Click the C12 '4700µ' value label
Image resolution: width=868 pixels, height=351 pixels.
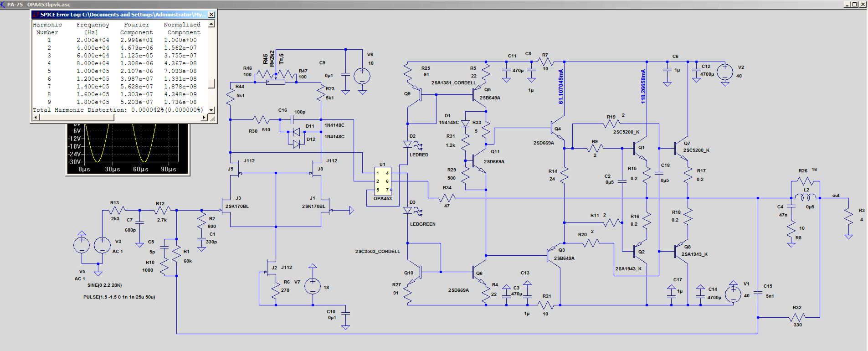(707, 74)
